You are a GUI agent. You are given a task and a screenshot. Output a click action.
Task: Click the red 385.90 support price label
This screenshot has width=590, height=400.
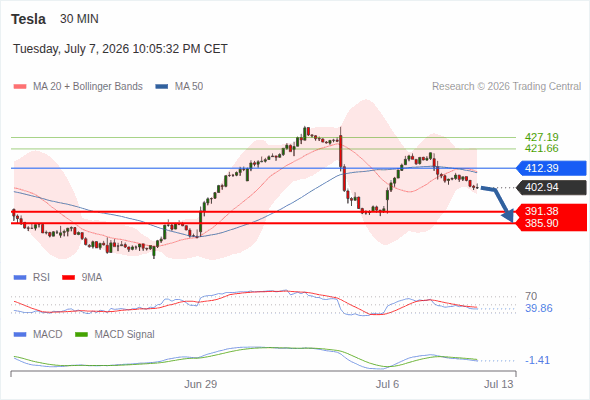(541, 223)
